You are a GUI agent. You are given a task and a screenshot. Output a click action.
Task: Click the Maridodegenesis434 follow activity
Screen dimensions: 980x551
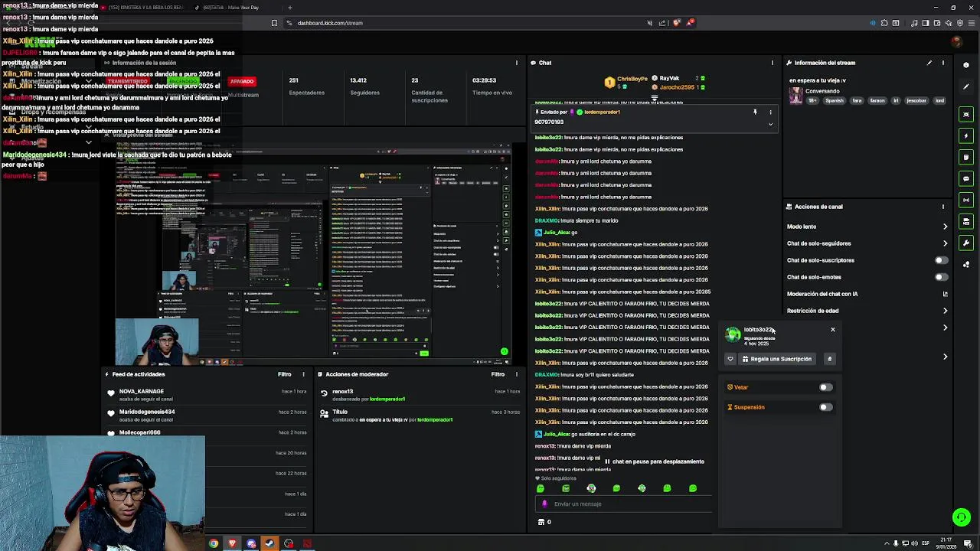coord(207,416)
